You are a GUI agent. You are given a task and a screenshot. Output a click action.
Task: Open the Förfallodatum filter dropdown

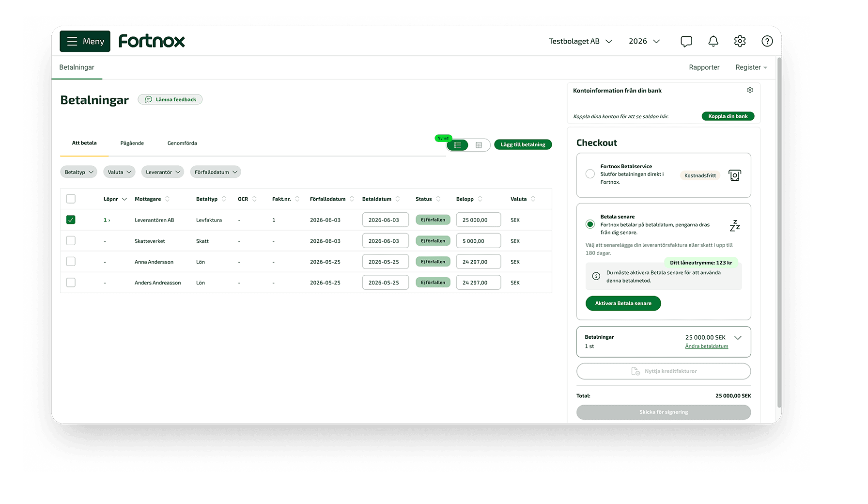216,172
